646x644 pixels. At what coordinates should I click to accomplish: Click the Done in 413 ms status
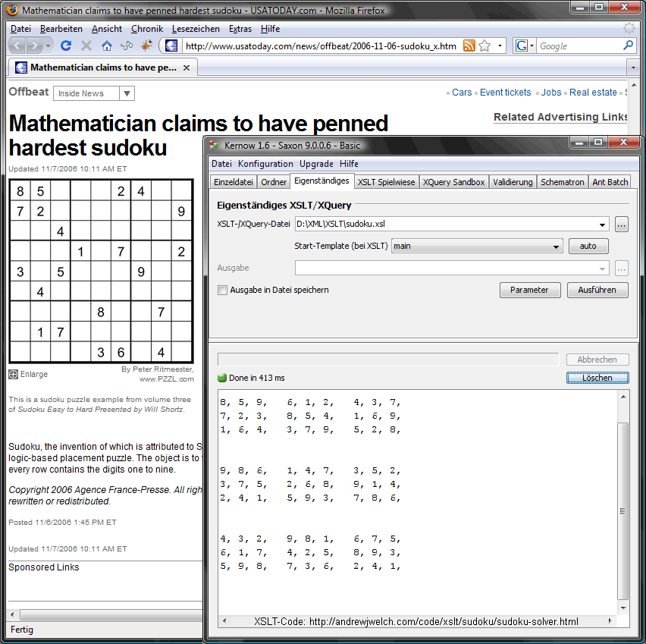[256, 378]
